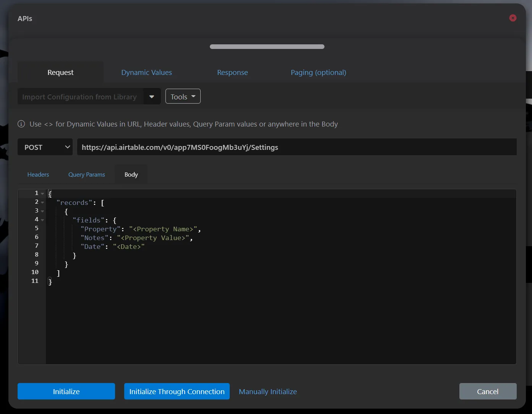Select the Headers sub-tab
Image resolution: width=532 pixels, height=414 pixels.
click(x=38, y=174)
